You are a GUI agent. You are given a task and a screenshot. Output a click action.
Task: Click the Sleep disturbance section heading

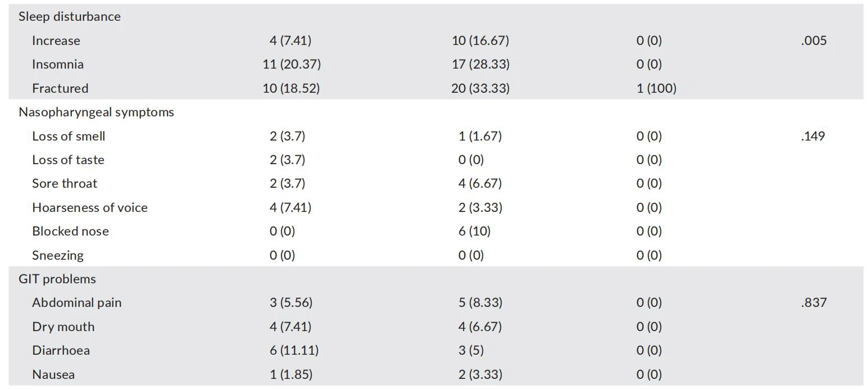[x=69, y=17]
